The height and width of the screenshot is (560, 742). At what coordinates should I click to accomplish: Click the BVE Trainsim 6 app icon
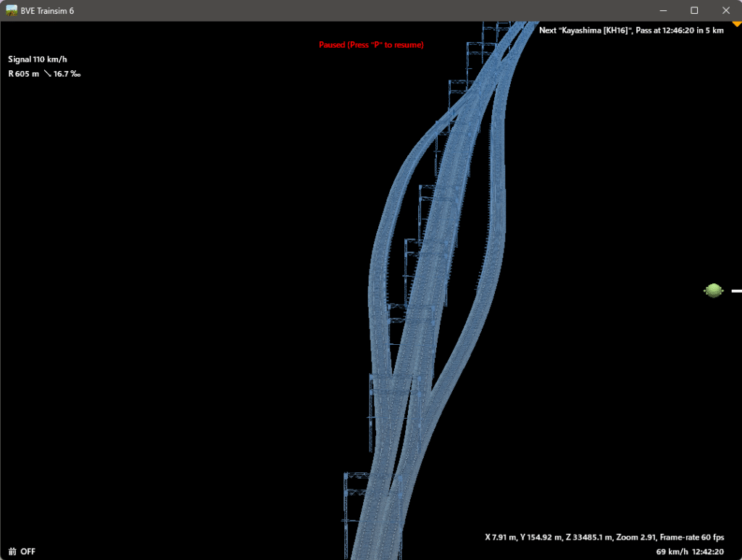pos(12,10)
